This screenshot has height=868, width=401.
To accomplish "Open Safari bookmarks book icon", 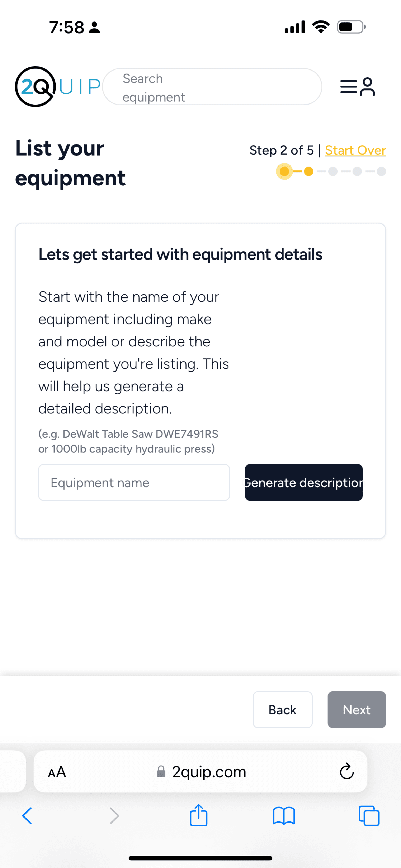I will (x=284, y=816).
